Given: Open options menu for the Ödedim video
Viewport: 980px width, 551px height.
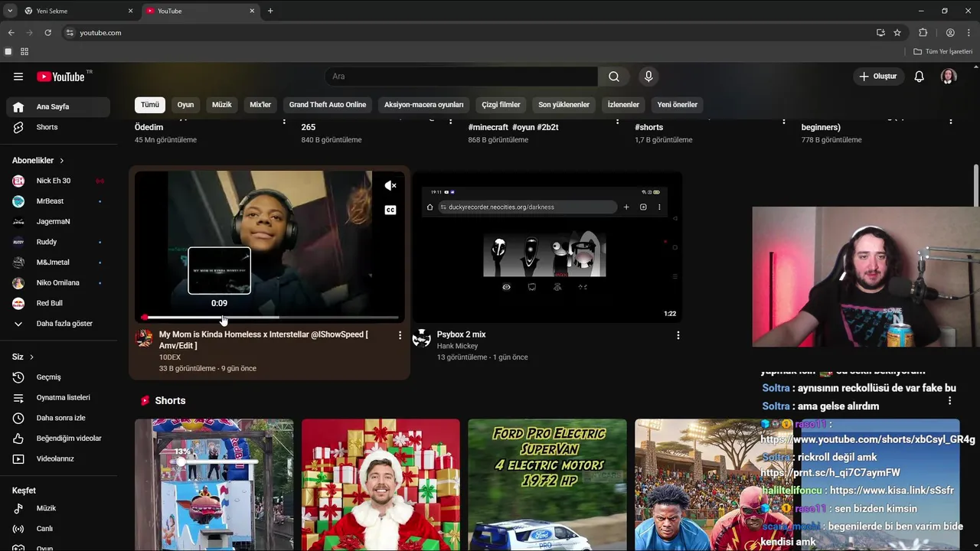Looking at the screenshot, I should click(x=284, y=121).
